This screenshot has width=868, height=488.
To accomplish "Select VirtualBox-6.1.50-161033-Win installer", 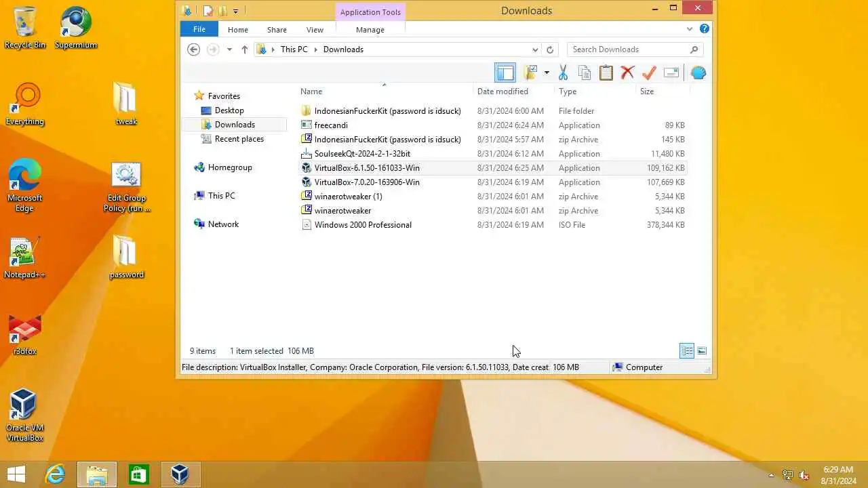I will tap(493, 168).
